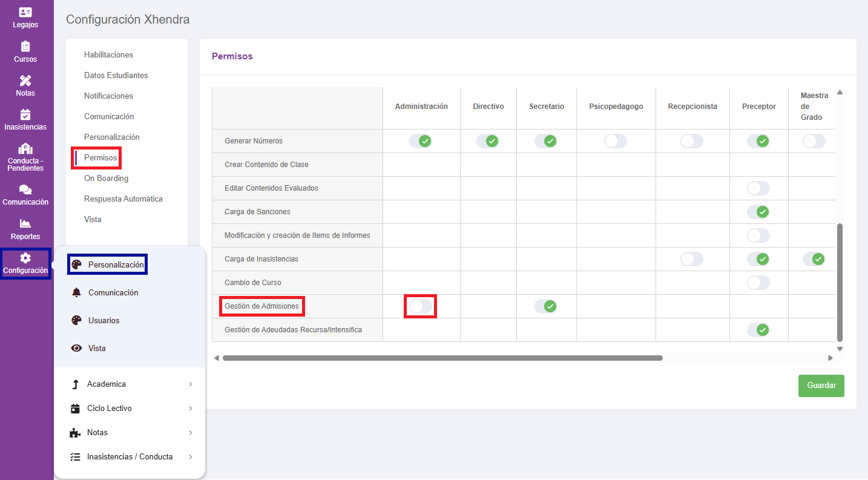
Task: Open the Conducta - Pendientes icon
Action: click(25, 149)
